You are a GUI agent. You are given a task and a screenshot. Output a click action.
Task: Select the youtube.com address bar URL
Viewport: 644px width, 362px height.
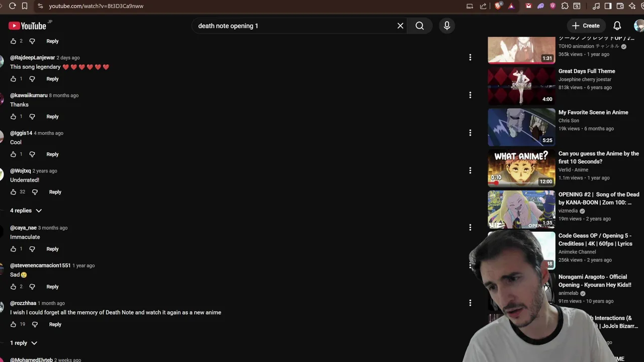tap(96, 6)
